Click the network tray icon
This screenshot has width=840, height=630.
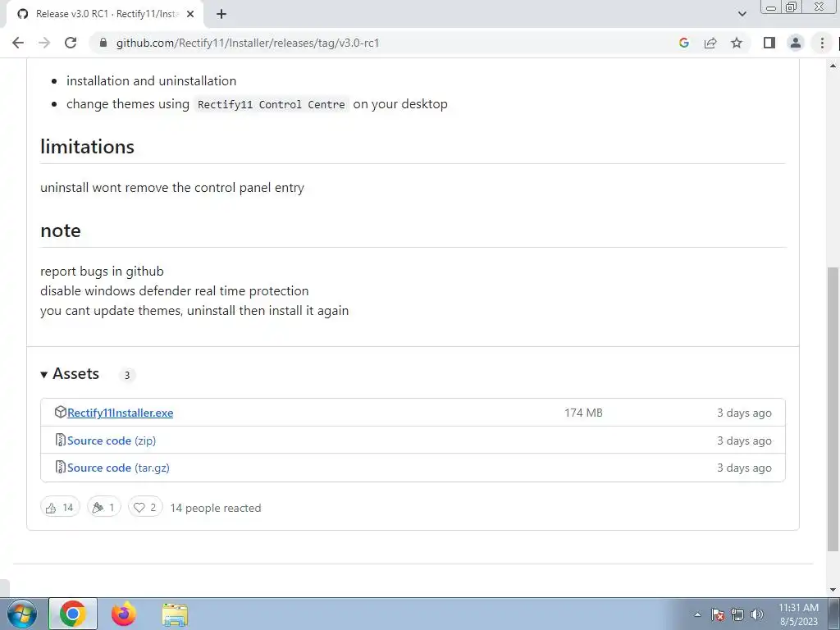737,615
